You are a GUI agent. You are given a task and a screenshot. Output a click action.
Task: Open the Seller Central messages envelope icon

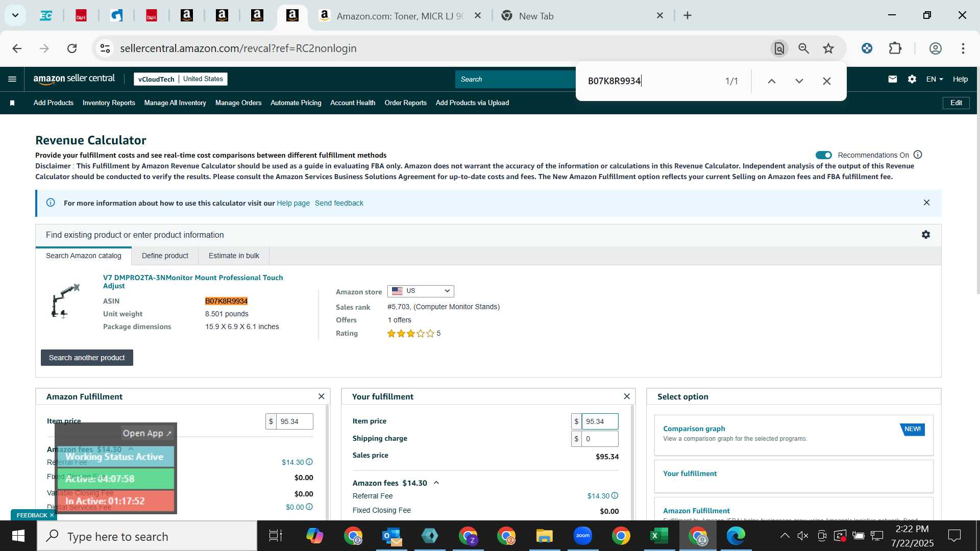[x=892, y=79]
